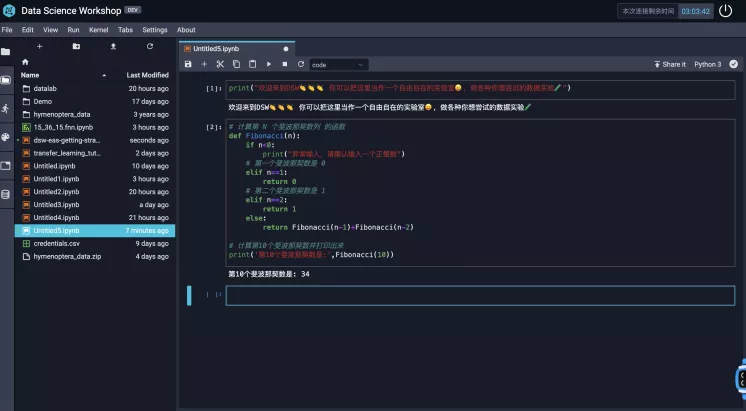This screenshot has height=411, width=746.
Task: Click the power shutdown icon
Action: click(x=725, y=10)
